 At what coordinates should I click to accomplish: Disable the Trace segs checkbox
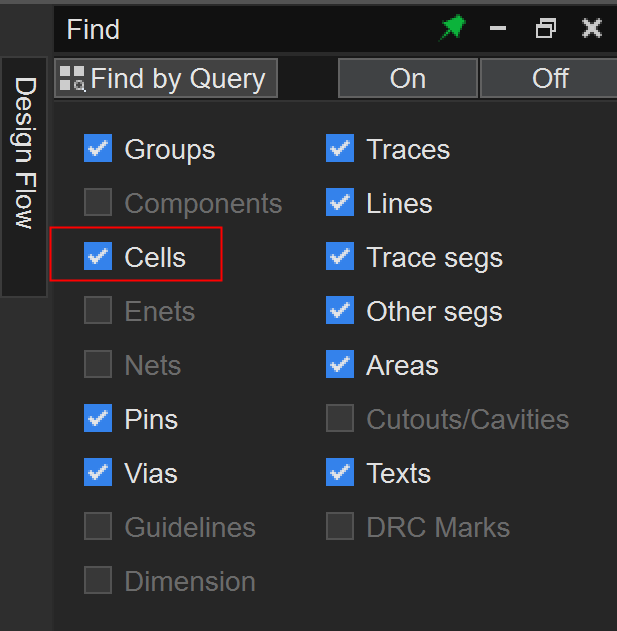point(340,257)
